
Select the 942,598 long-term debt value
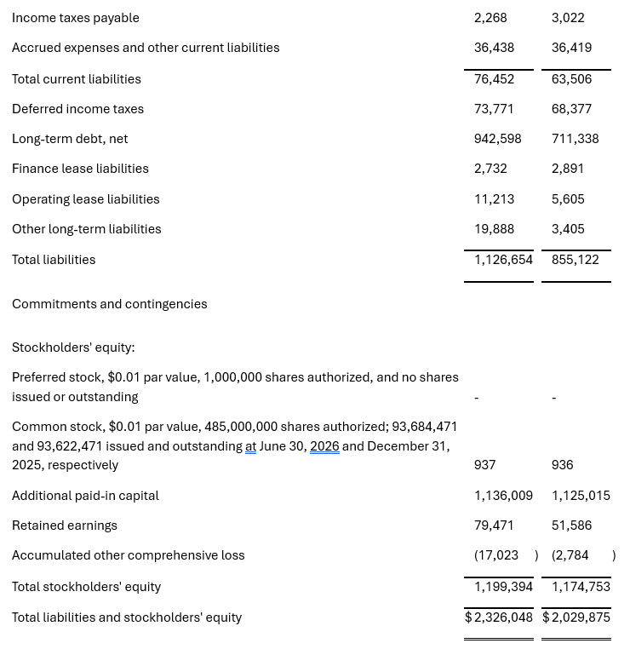point(498,139)
